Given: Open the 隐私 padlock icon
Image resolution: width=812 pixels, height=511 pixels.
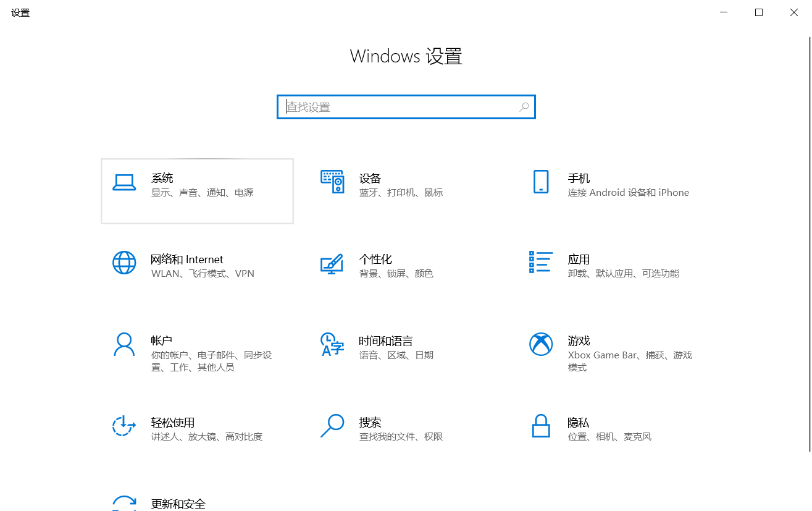Looking at the screenshot, I should pos(541,425).
